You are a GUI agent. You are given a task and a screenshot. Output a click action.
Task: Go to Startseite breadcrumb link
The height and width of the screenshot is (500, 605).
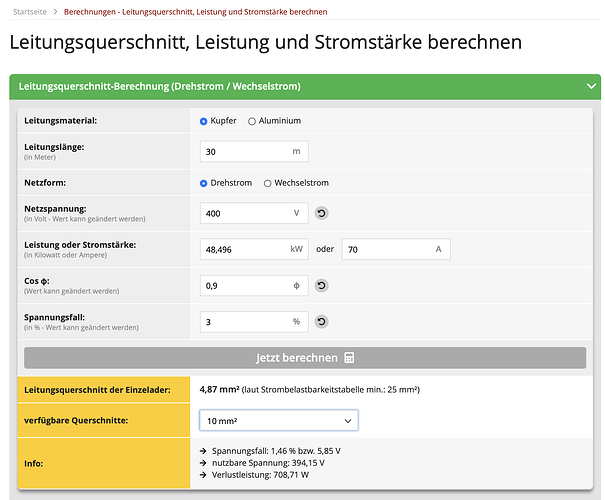coord(30,12)
